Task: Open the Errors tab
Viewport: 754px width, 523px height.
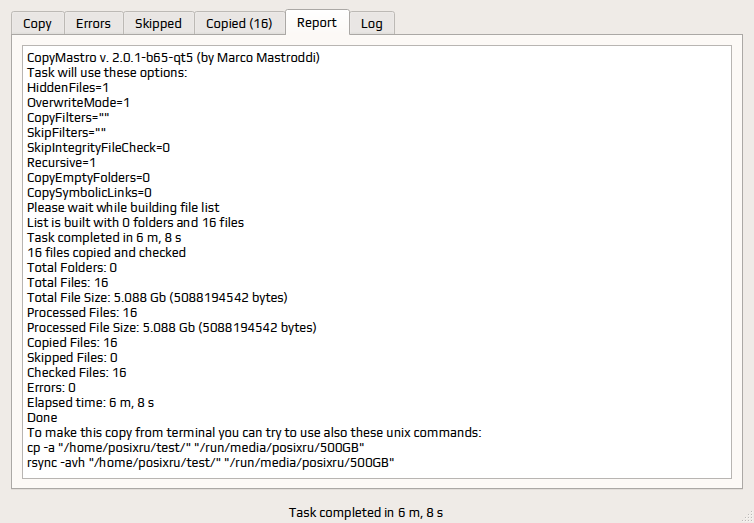Action: (93, 23)
